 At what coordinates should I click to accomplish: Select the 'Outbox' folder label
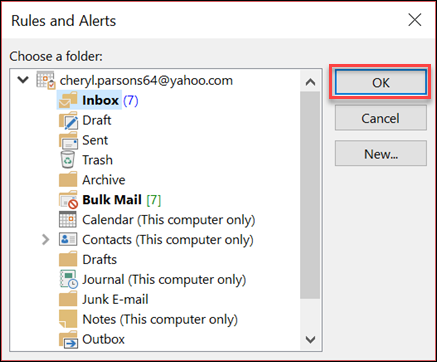103,339
